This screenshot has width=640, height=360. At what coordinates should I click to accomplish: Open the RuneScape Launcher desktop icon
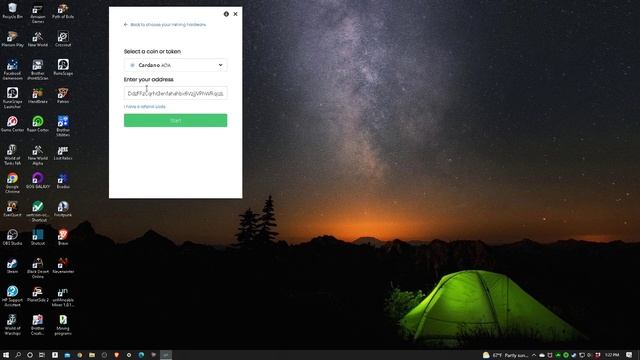point(12,98)
